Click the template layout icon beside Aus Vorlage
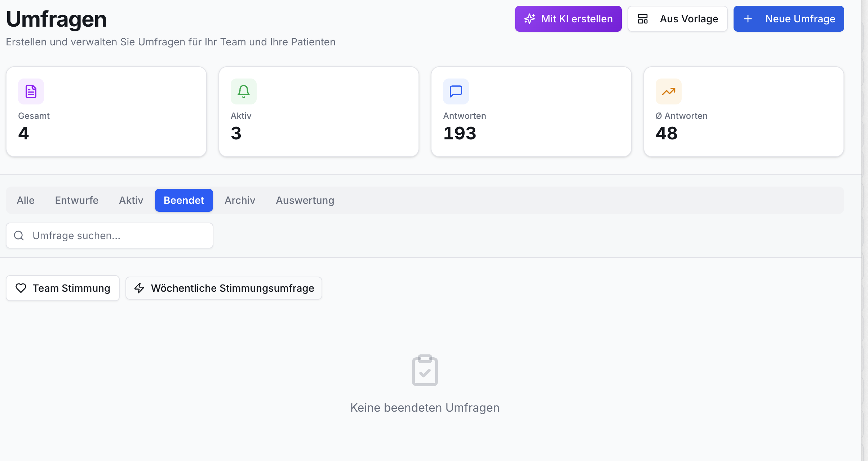 (x=643, y=19)
